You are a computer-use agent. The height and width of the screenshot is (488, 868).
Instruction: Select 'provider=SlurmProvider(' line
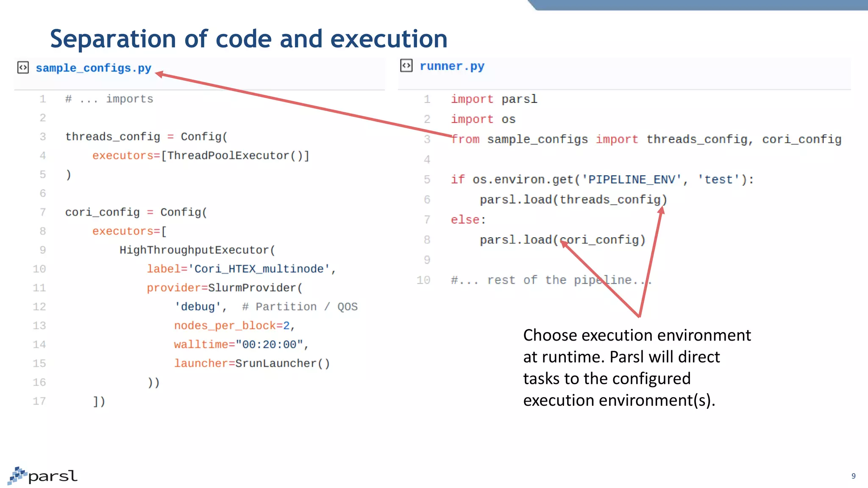pos(225,288)
